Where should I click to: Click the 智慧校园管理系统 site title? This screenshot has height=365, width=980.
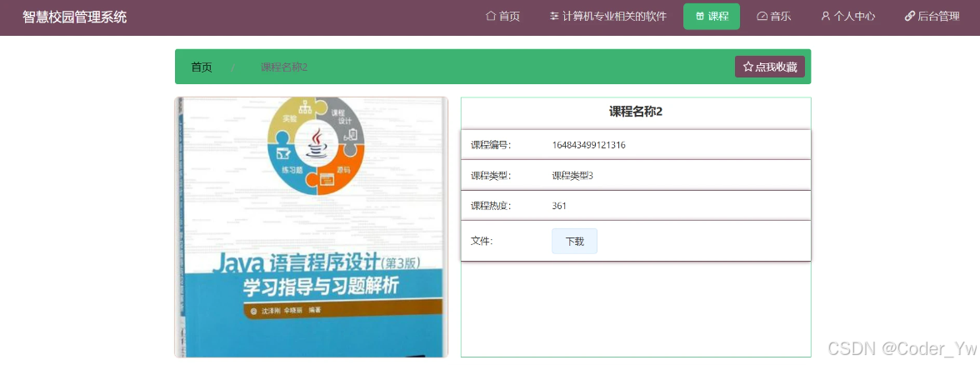74,17
